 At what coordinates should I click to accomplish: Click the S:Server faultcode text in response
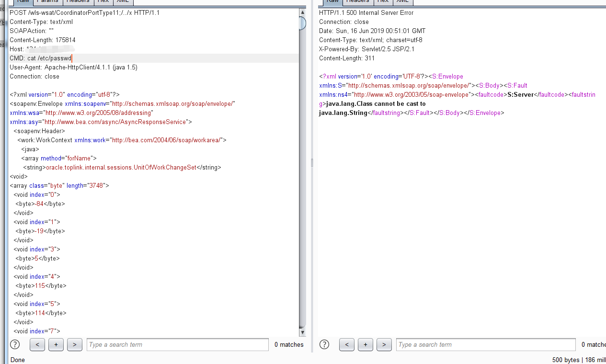520,94
